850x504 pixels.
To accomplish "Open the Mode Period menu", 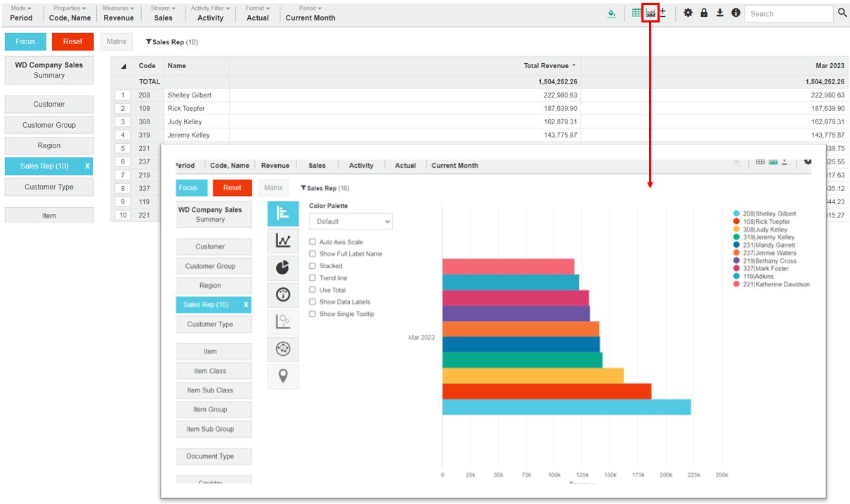I will [x=21, y=13].
